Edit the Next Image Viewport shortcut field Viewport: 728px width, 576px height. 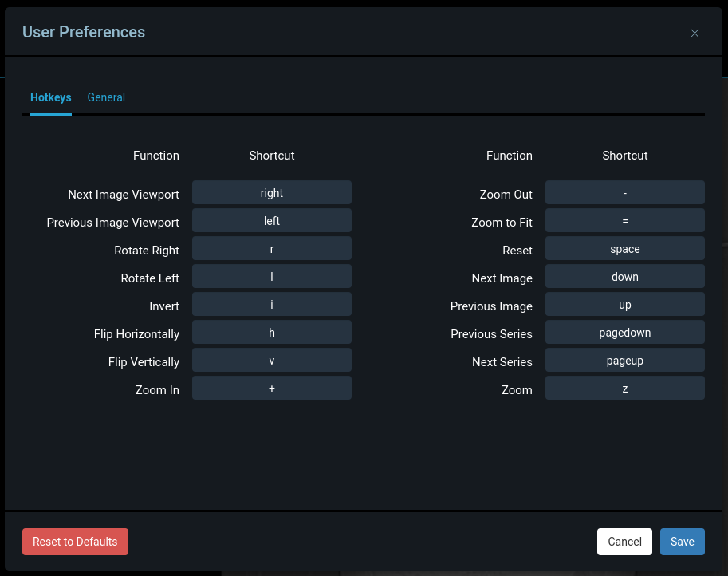click(271, 192)
